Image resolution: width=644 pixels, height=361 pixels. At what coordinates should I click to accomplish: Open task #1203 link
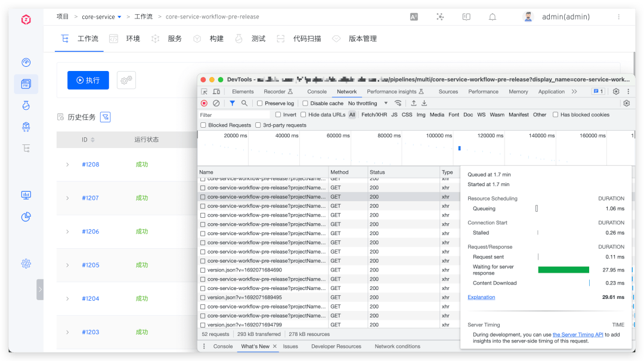click(x=91, y=332)
